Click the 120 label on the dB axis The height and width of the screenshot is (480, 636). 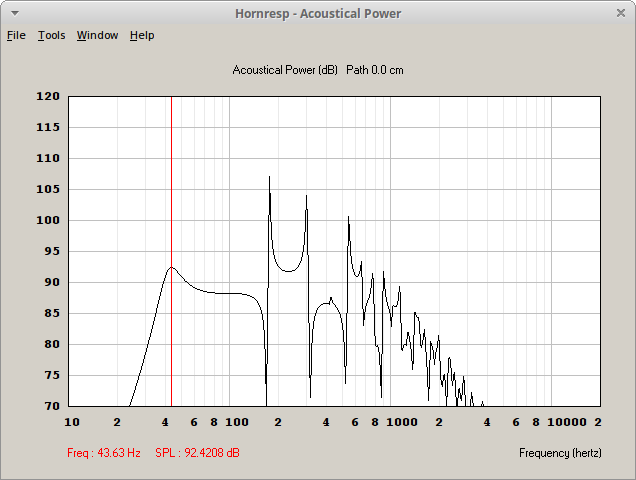pyautogui.click(x=48, y=97)
